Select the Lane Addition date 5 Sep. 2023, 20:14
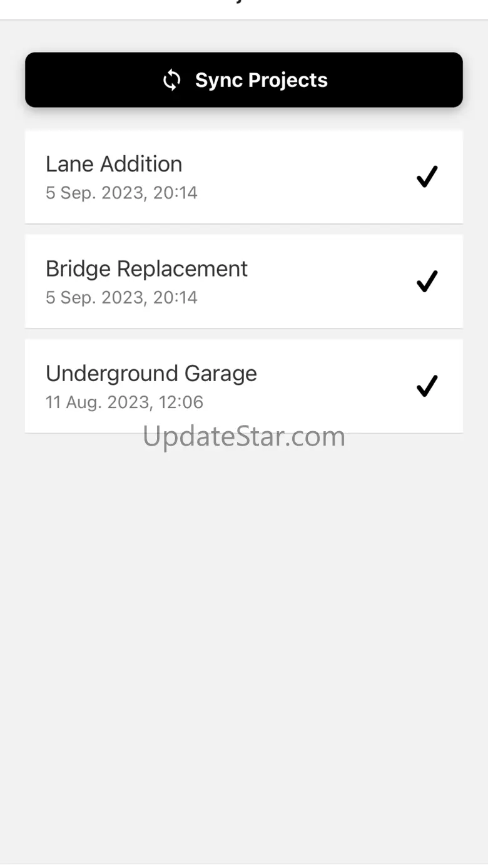488x868 pixels. coord(121,193)
